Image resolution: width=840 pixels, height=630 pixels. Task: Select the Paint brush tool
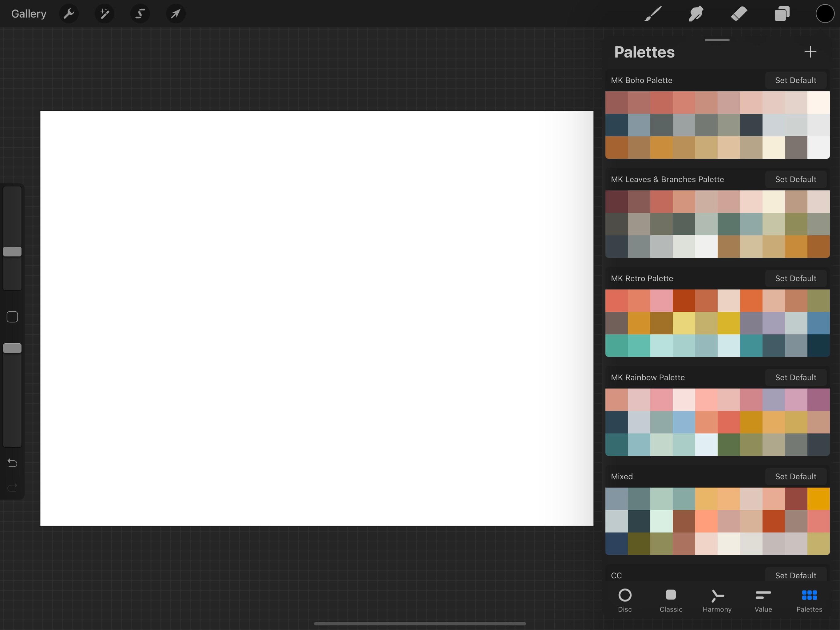point(654,14)
